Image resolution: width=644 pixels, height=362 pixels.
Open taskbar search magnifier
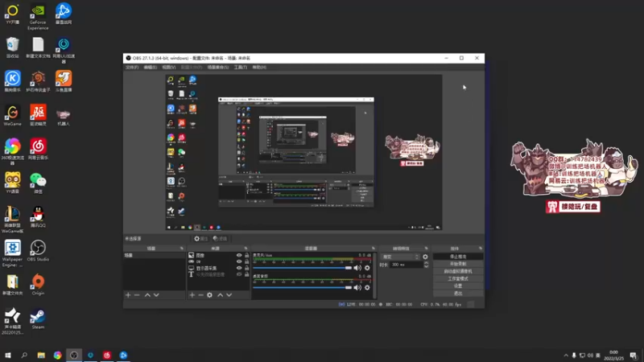tap(24, 356)
